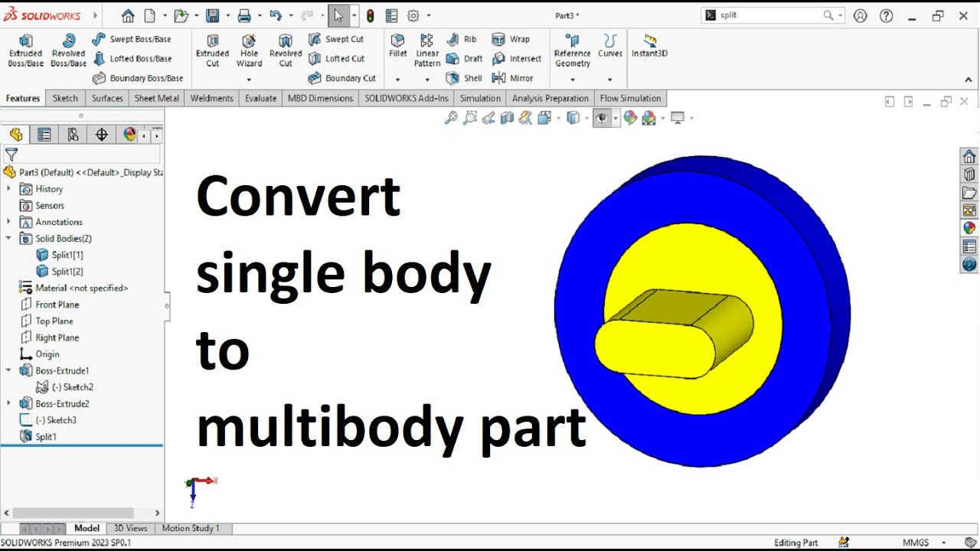Click the MMGS unit system status
This screenshot has height=551, width=980.
click(915, 543)
